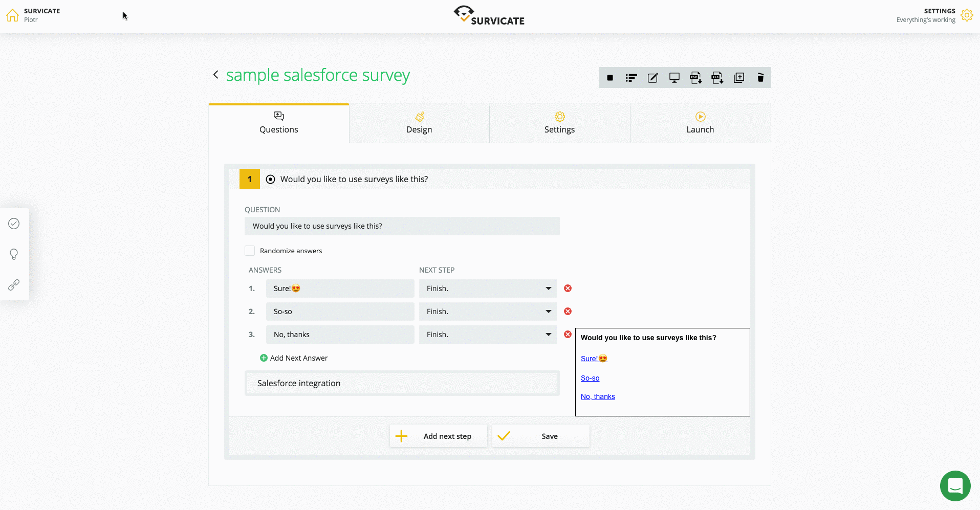The height and width of the screenshot is (510, 980).
Task: Click the third answer field "No, thanks"
Action: pos(340,335)
